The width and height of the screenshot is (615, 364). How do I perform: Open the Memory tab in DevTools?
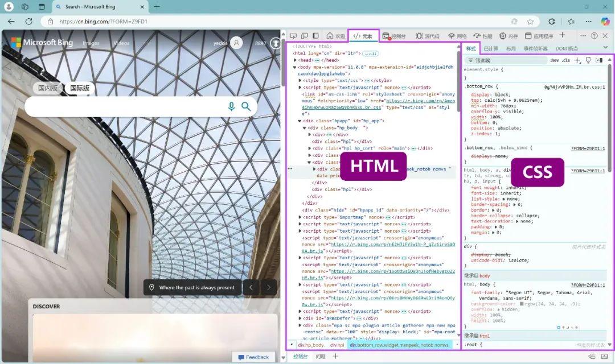pyautogui.click(x=509, y=36)
